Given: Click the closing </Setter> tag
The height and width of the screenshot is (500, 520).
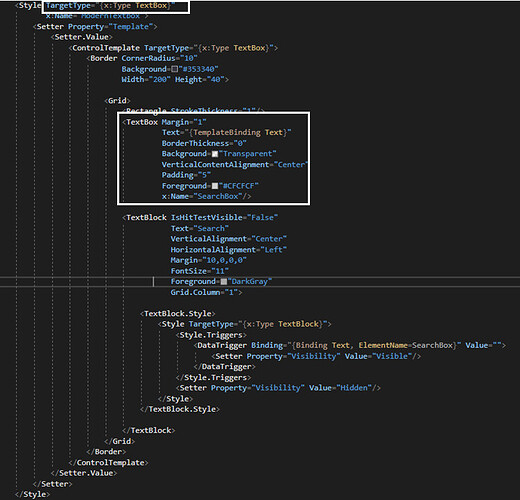Looking at the screenshot, I should (x=53, y=484).
